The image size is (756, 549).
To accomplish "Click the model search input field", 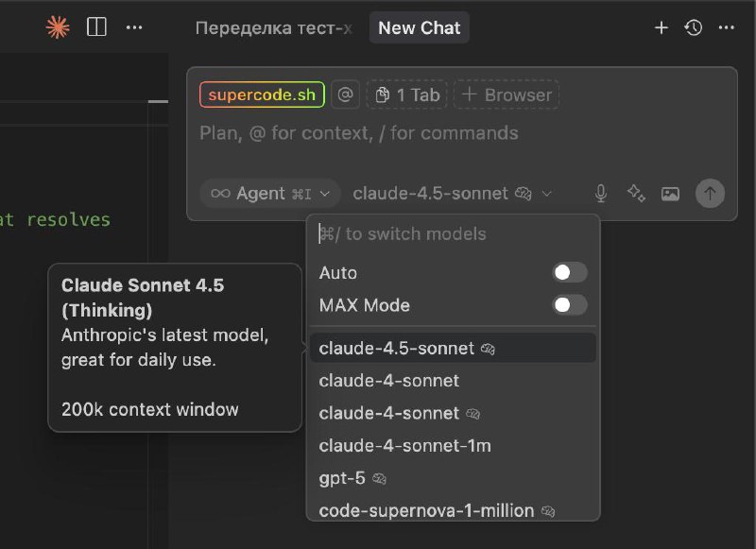I will point(454,233).
